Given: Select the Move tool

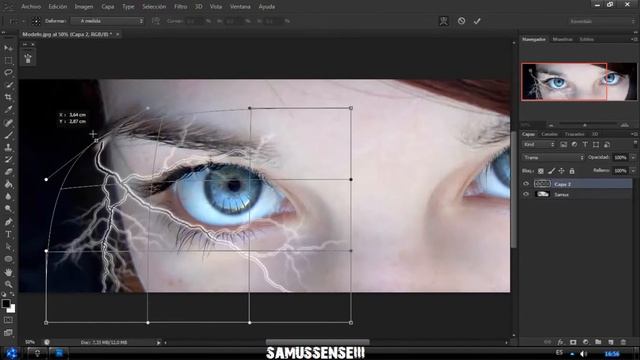Looking at the screenshot, I should 8,48.
